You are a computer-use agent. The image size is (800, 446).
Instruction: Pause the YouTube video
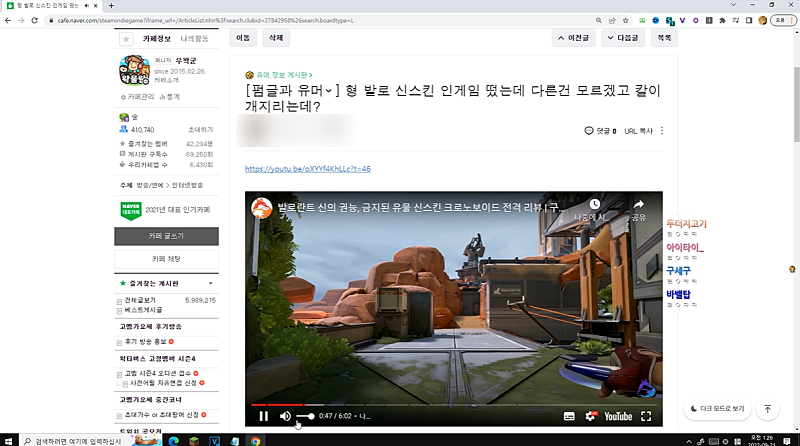(x=264, y=416)
